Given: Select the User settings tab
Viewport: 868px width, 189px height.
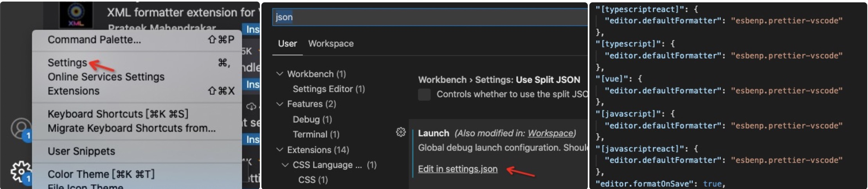Looking at the screenshot, I should click(287, 44).
